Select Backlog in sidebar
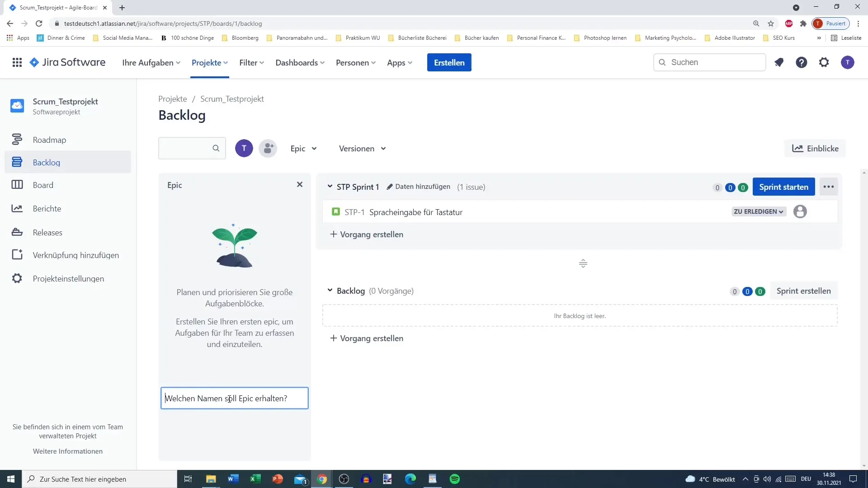The height and width of the screenshot is (488, 868). coord(68,162)
